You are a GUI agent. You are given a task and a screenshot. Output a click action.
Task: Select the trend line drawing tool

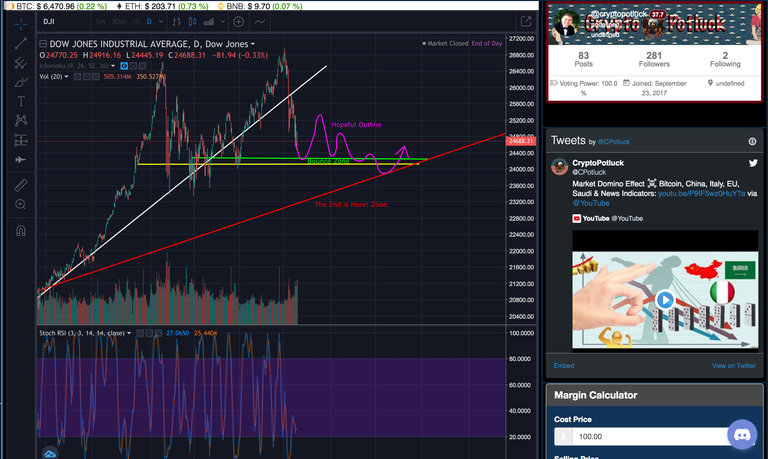21,44
